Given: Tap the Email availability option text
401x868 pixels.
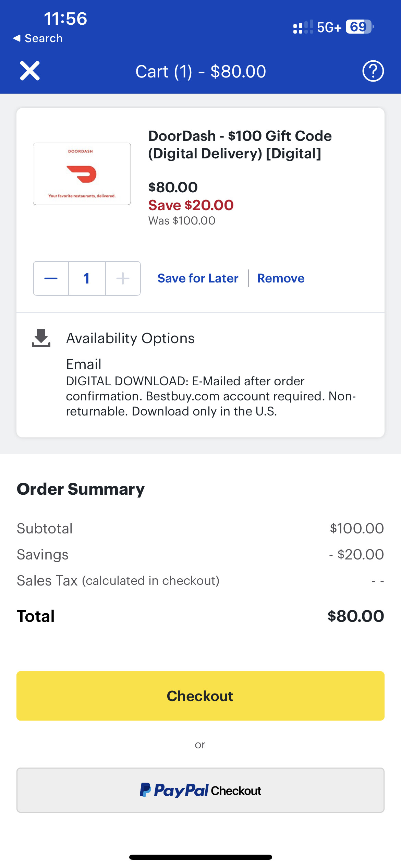Looking at the screenshot, I should [84, 364].
